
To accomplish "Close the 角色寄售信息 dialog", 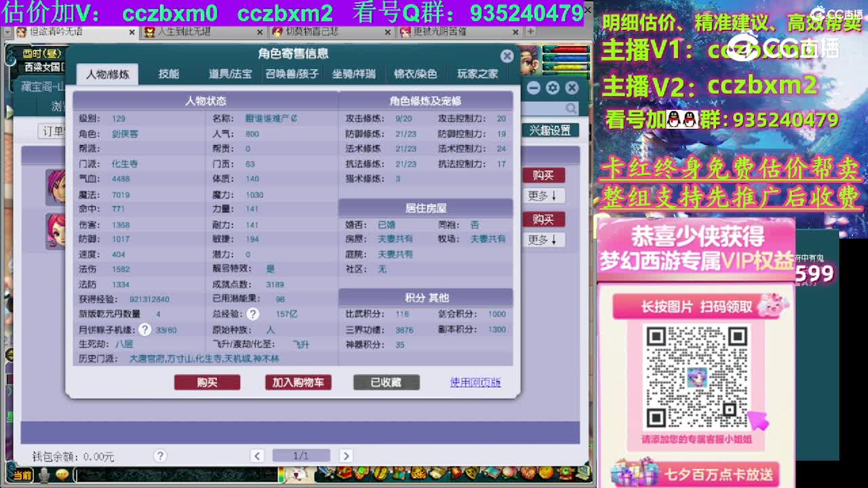I will 507,56.
